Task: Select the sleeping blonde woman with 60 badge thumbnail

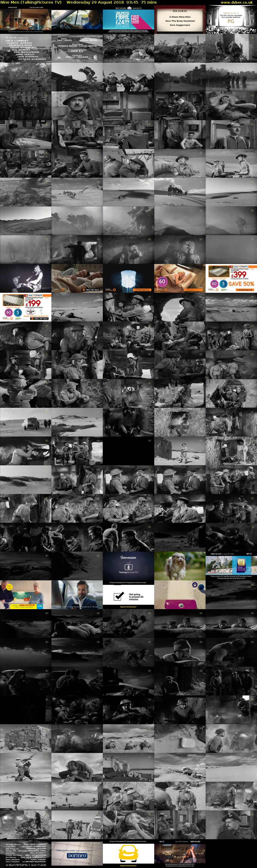Action: [180, 278]
